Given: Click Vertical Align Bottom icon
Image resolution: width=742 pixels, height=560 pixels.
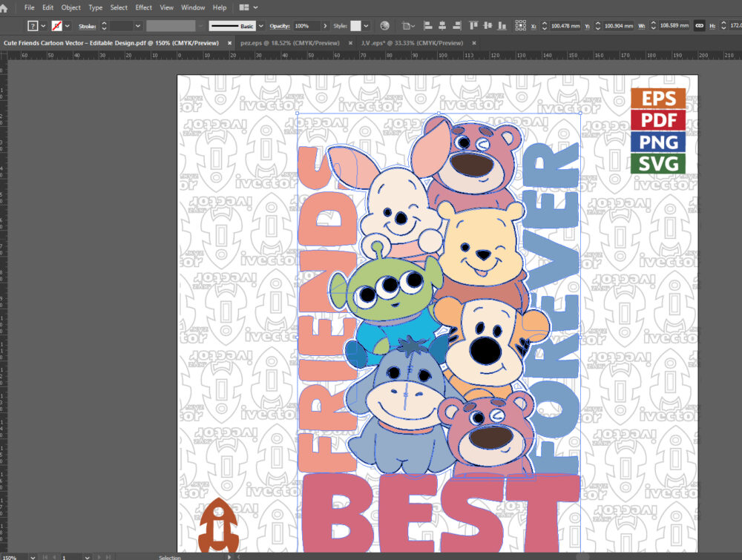Looking at the screenshot, I should click(502, 26).
